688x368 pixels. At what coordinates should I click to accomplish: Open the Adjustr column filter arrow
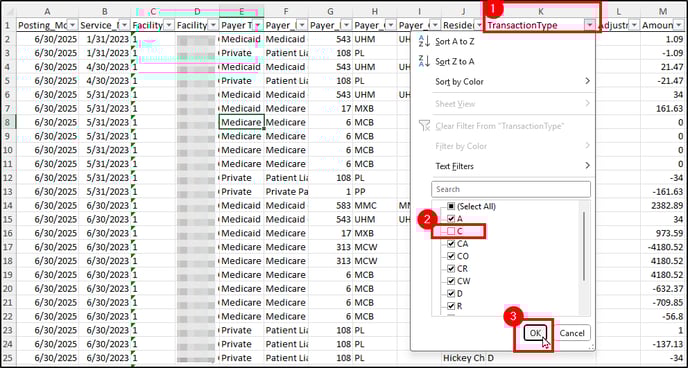click(x=634, y=25)
